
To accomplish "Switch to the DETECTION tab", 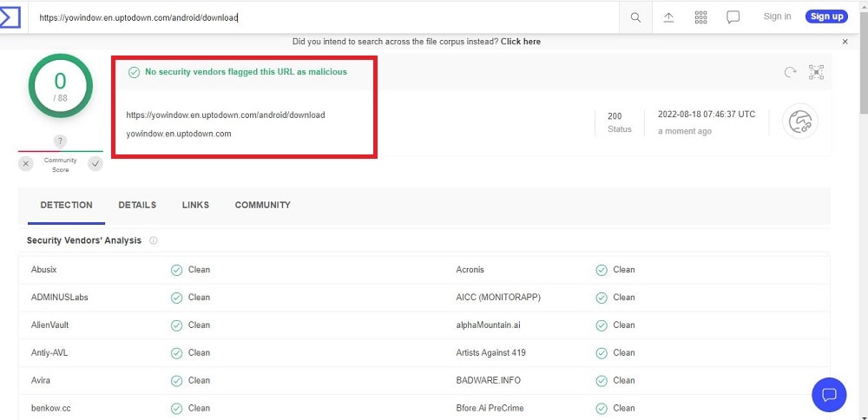I will pyautogui.click(x=67, y=206).
